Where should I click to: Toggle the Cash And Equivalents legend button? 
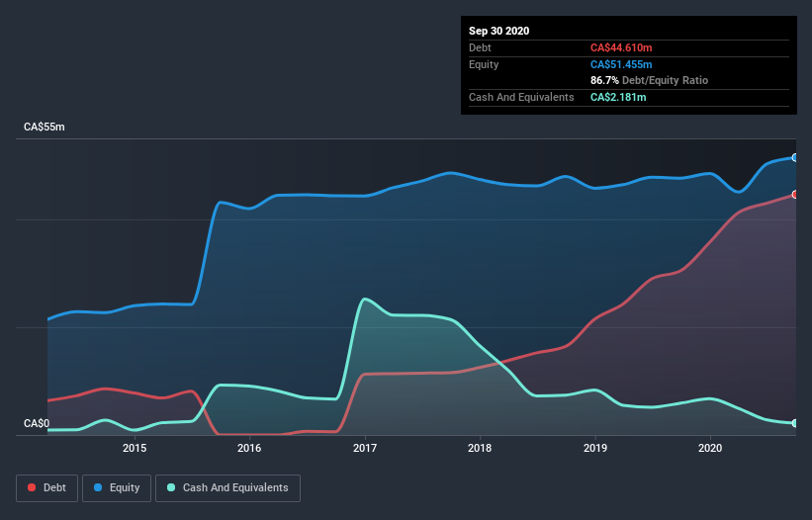tap(227, 488)
